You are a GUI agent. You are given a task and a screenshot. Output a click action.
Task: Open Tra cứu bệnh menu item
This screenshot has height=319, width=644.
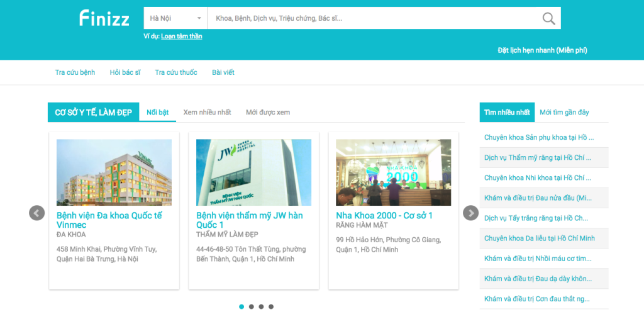(75, 72)
